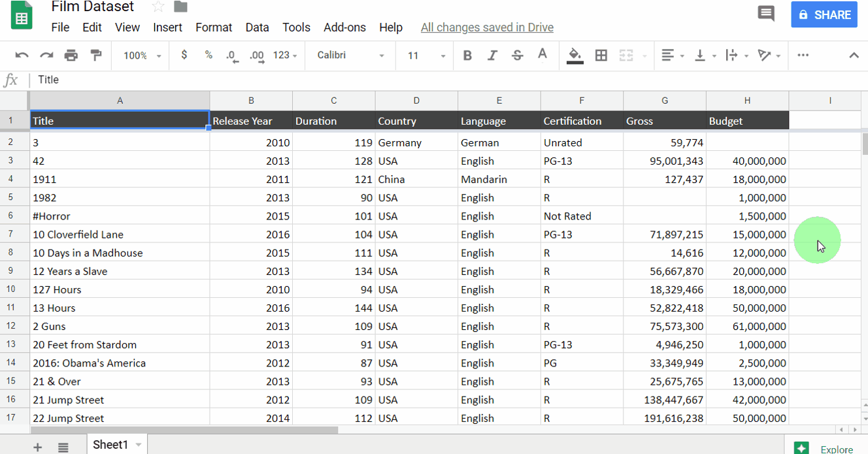
Task: Open the Add-ons menu
Action: tap(344, 27)
